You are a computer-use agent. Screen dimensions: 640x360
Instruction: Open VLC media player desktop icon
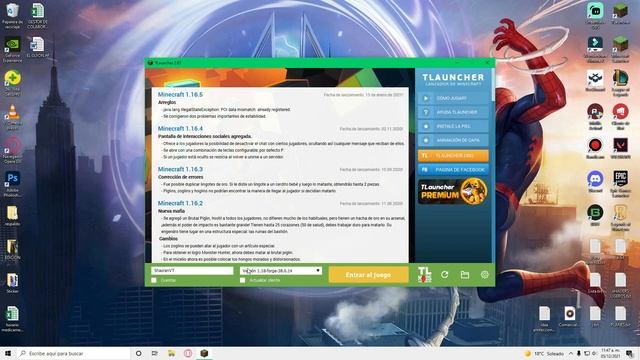(12, 116)
